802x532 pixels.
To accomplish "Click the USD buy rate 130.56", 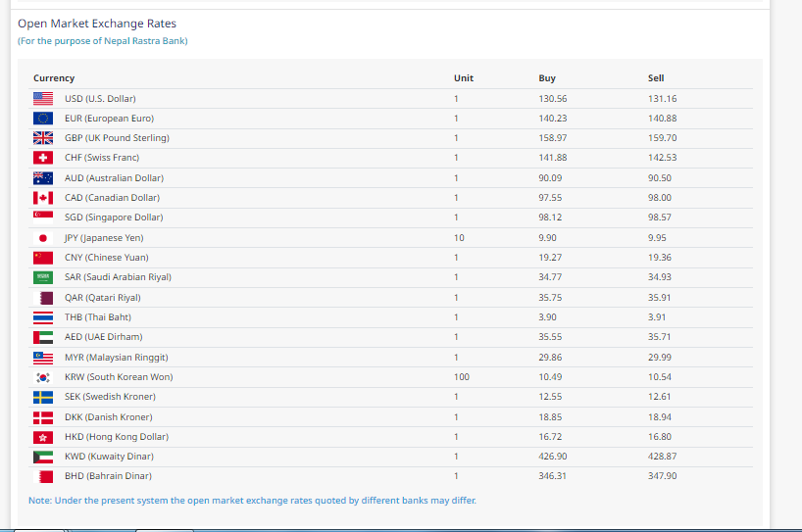I will tap(553, 99).
